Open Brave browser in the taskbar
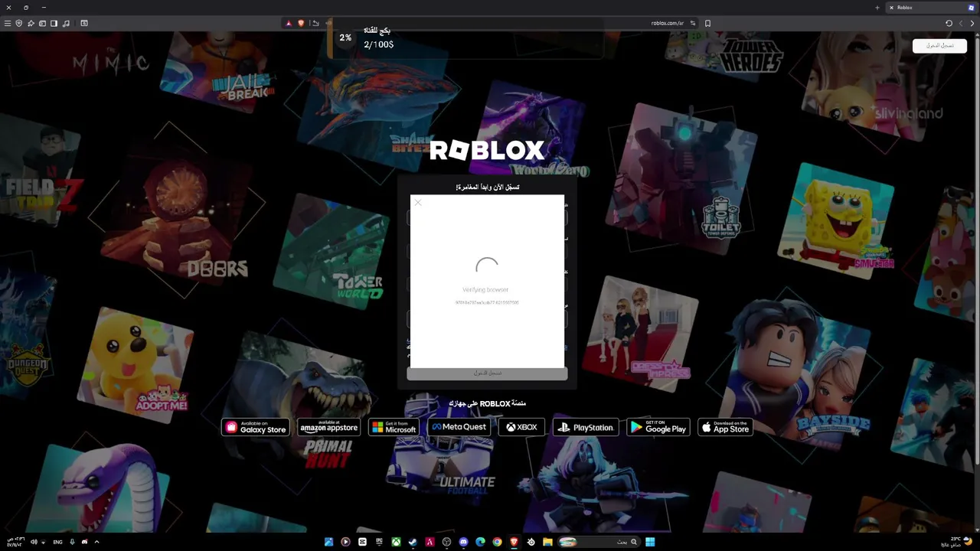This screenshot has width=980, height=551. pos(514,542)
